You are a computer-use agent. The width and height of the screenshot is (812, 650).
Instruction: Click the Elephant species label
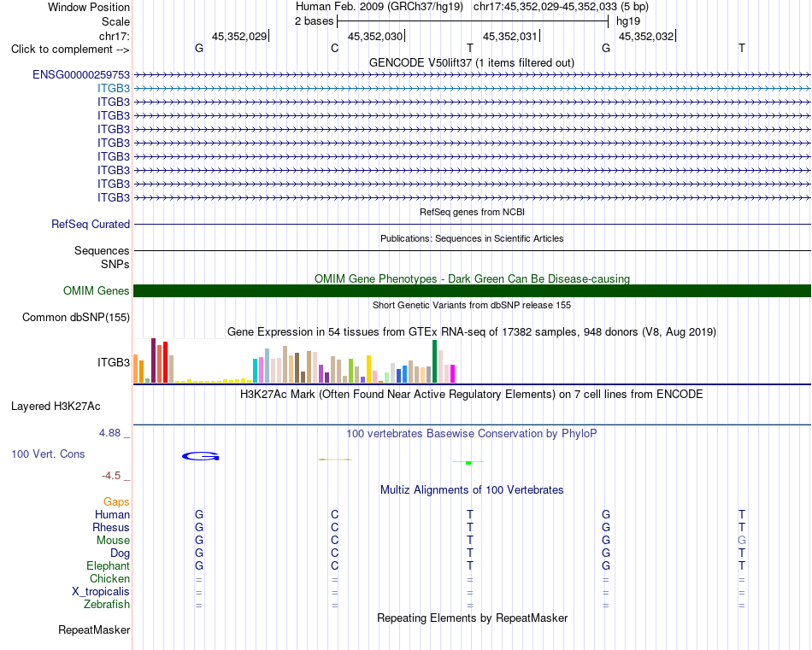(x=109, y=565)
